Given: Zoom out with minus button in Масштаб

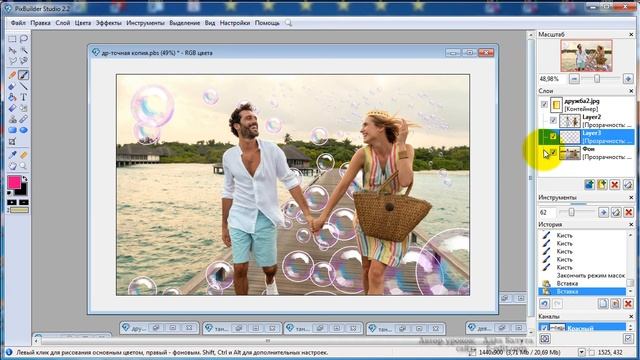Looking at the screenshot, I should (574, 78).
